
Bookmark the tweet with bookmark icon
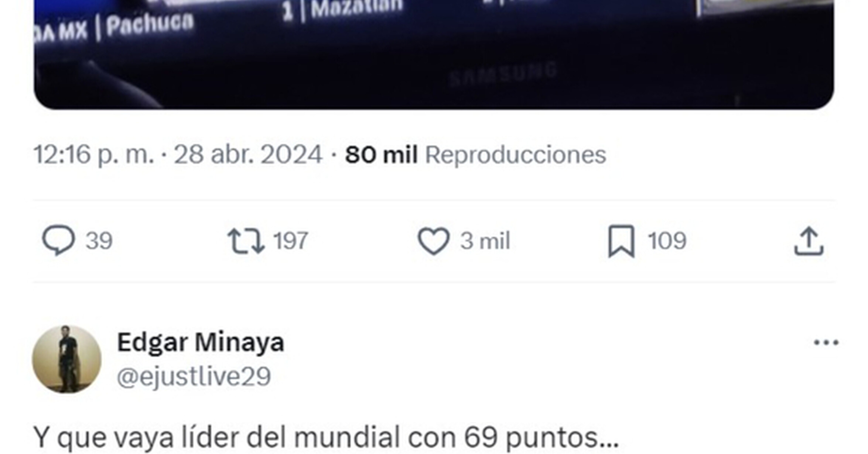(x=622, y=241)
